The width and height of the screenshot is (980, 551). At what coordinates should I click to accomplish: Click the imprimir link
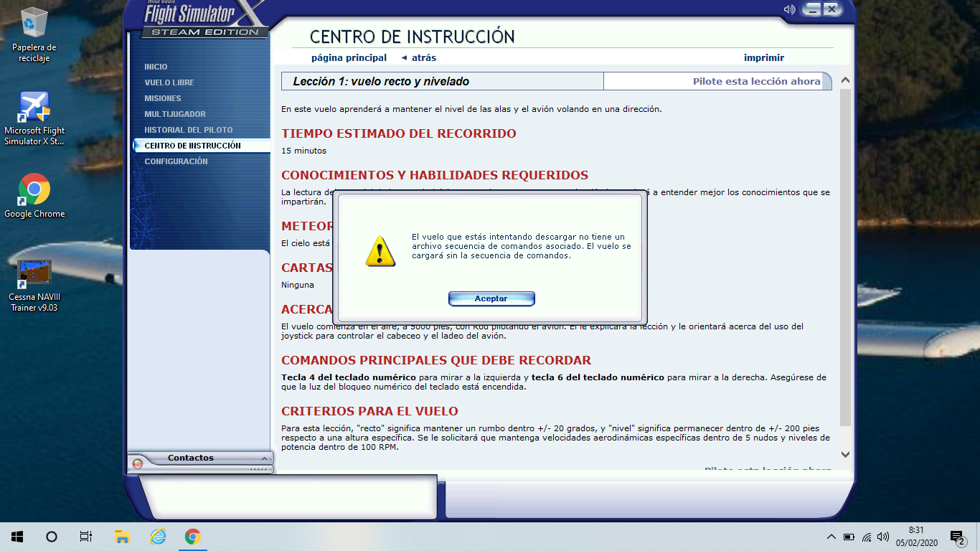(764, 58)
